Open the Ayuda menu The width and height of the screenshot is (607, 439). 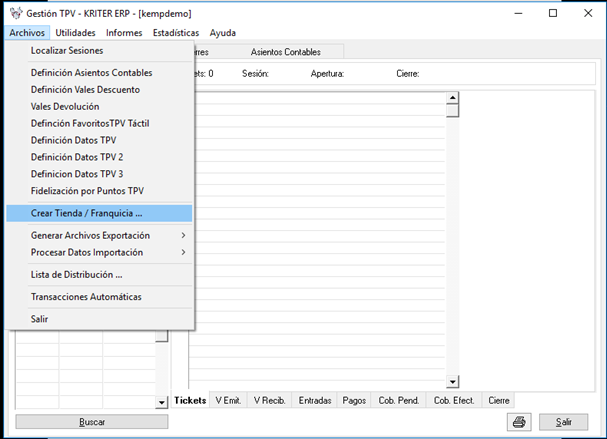pyautogui.click(x=223, y=33)
